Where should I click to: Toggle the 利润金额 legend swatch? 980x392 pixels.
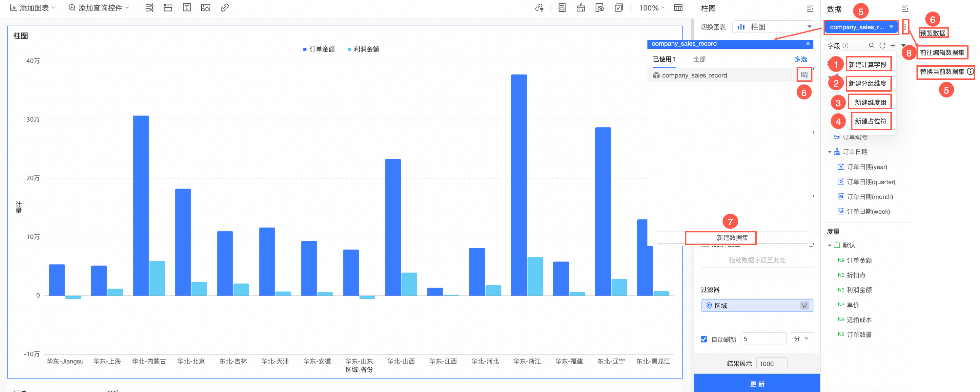point(349,50)
